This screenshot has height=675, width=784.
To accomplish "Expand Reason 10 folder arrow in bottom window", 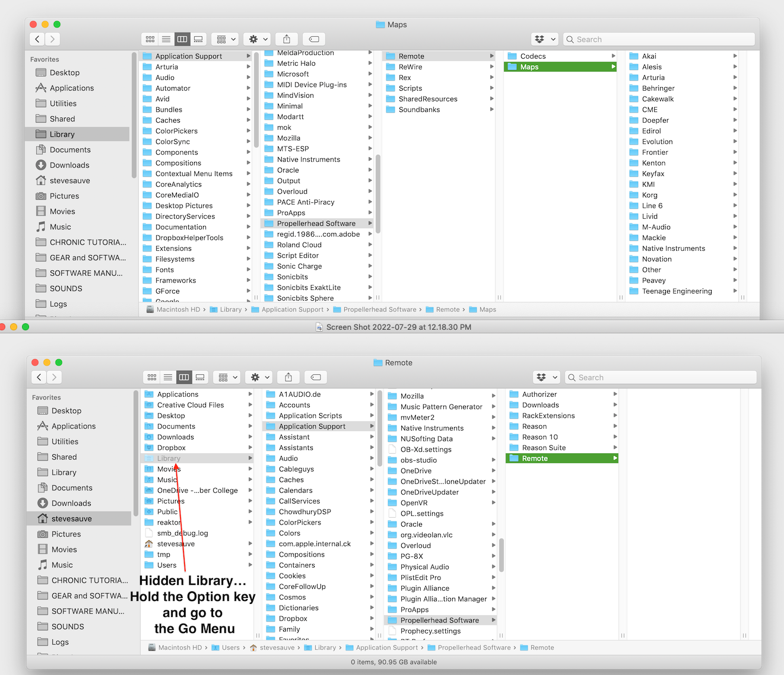I will coord(615,437).
